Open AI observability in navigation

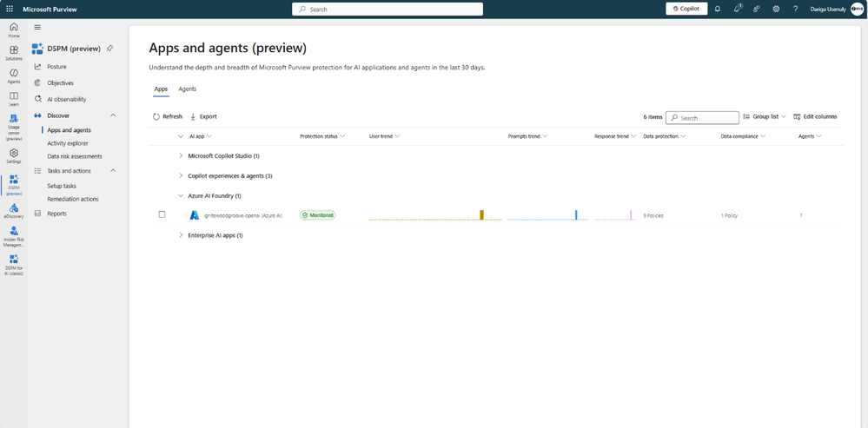(x=66, y=100)
